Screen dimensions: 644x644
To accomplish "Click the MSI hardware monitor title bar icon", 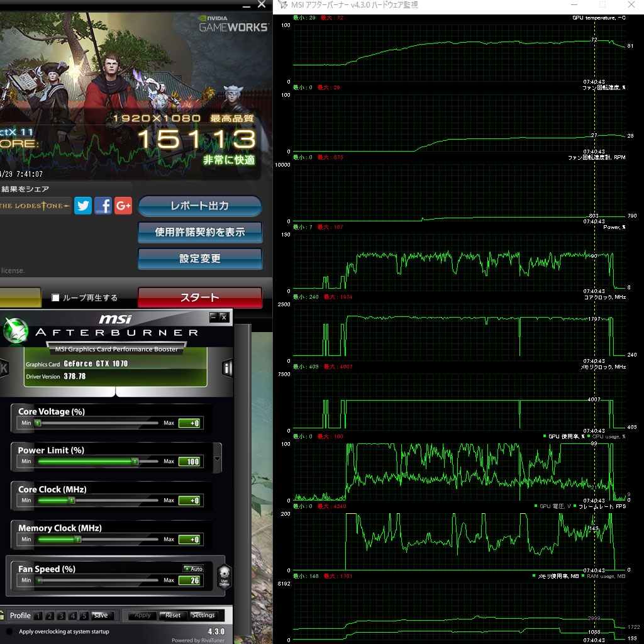I will (x=282, y=4).
